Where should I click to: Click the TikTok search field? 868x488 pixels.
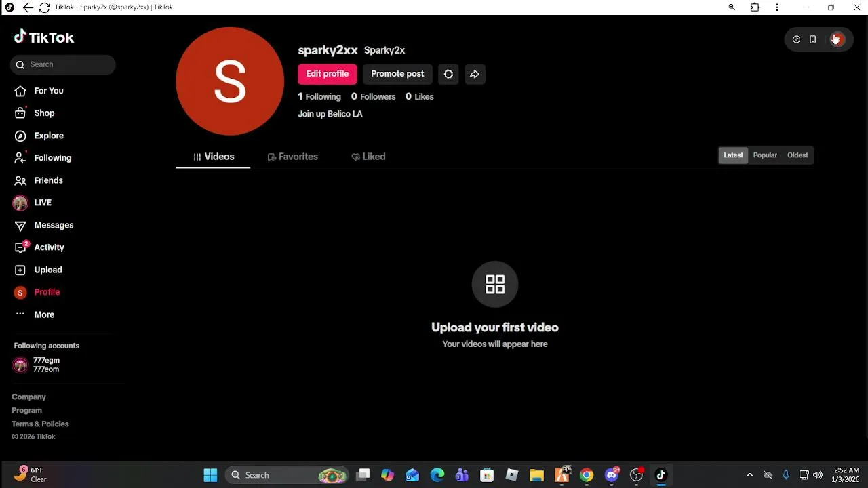click(x=63, y=64)
